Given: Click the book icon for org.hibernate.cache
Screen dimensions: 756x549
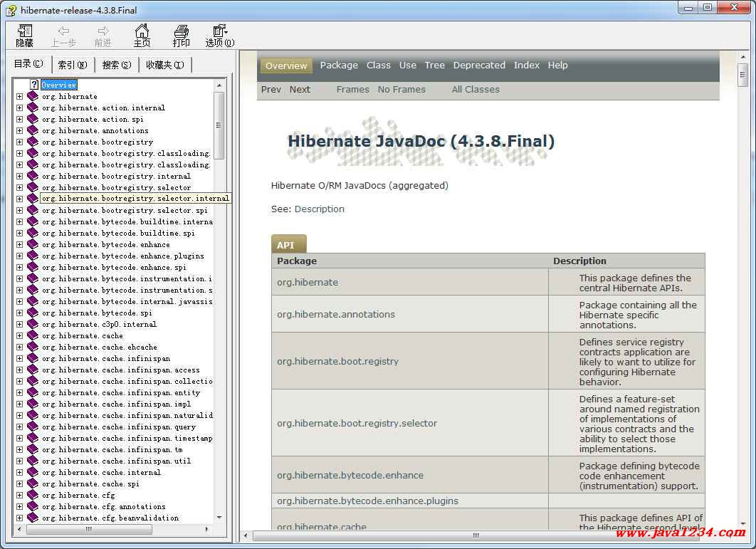Looking at the screenshot, I should [32, 336].
